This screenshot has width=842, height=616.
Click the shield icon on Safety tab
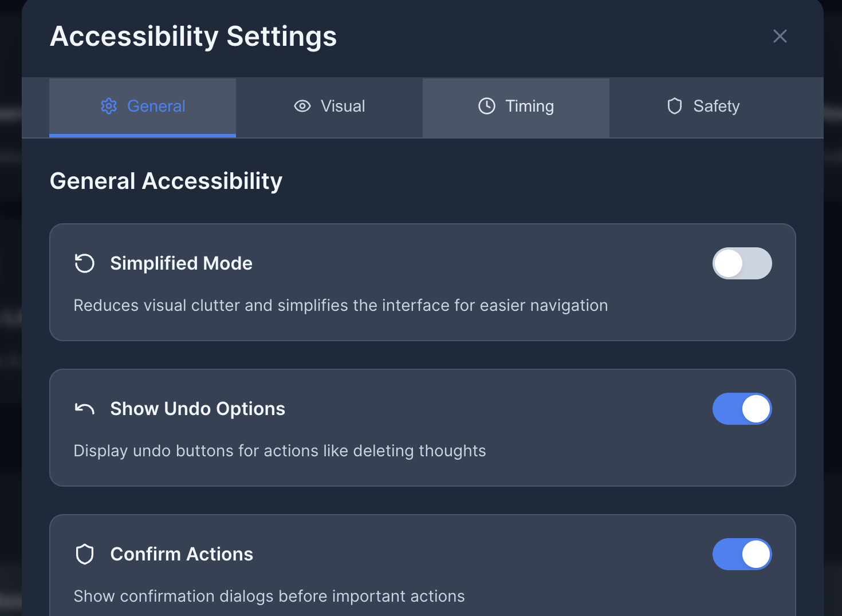click(675, 106)
